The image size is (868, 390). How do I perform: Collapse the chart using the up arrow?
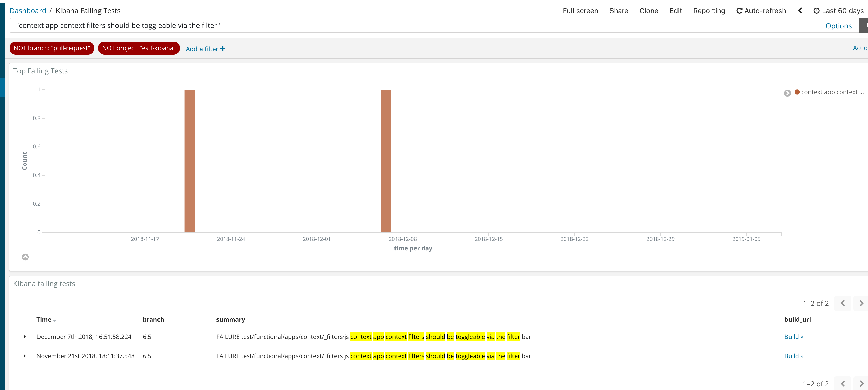[x=25, y=257]
